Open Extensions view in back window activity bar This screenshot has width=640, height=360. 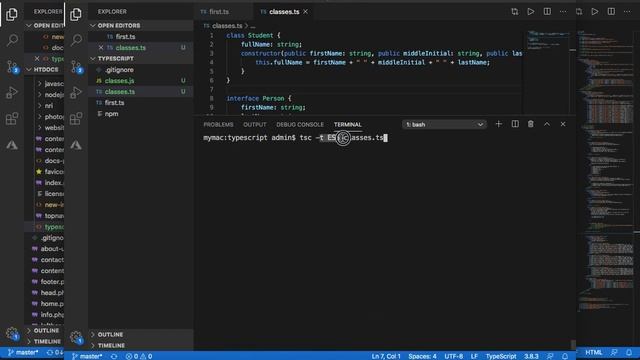(x=12, y=119)
